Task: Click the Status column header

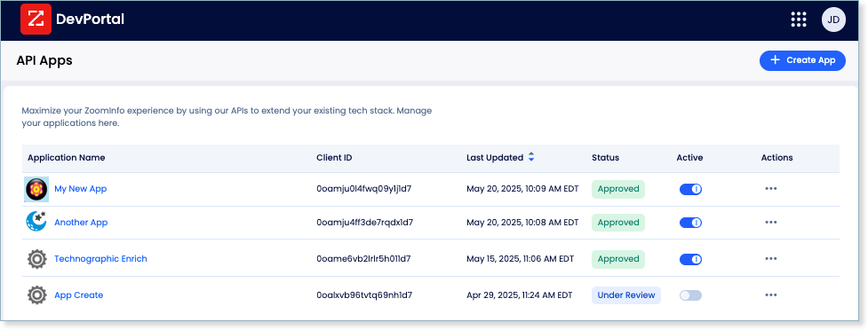Action: [x=606, y=158]
